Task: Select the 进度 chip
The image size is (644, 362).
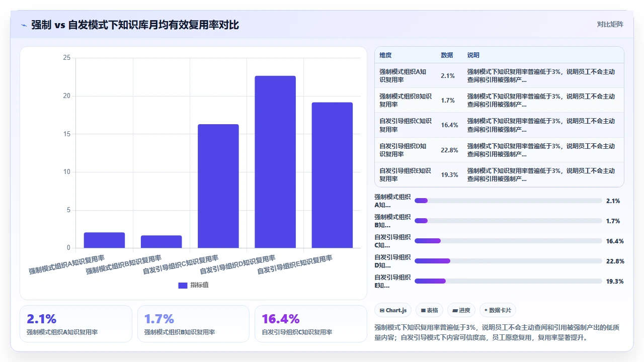Action: [x=461, y=310]
